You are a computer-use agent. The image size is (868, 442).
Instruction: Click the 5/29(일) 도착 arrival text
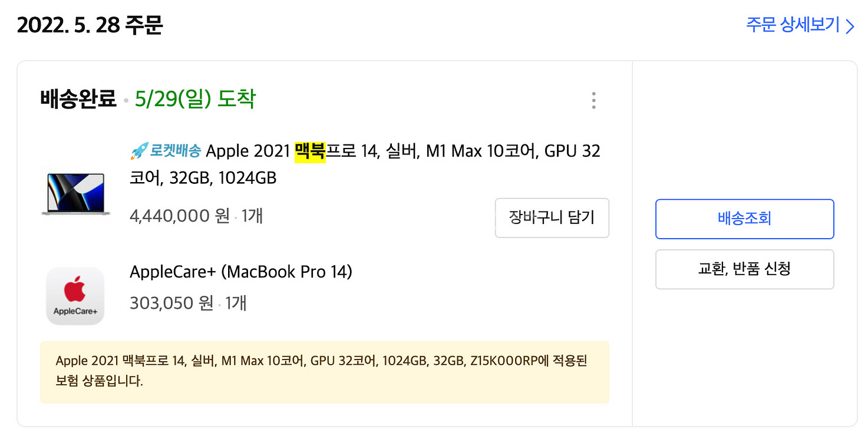point(195,99)
